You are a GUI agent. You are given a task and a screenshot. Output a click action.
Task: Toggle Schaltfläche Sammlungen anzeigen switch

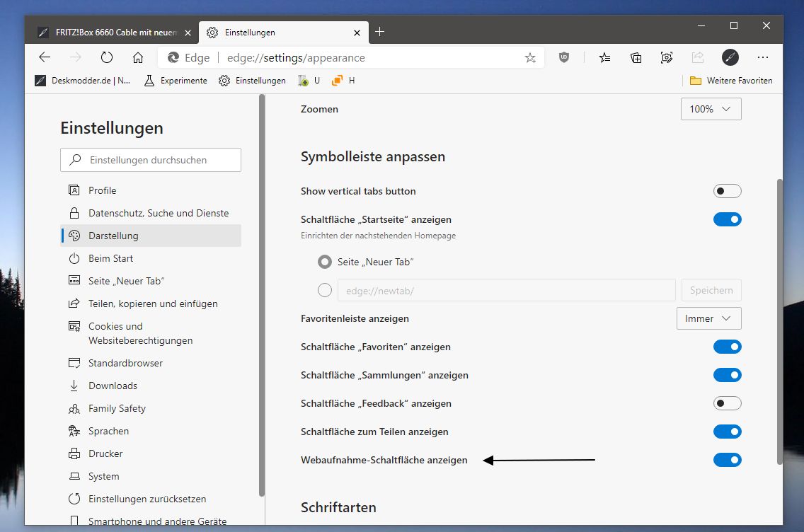pyautogui.click(x=727, y=375)
